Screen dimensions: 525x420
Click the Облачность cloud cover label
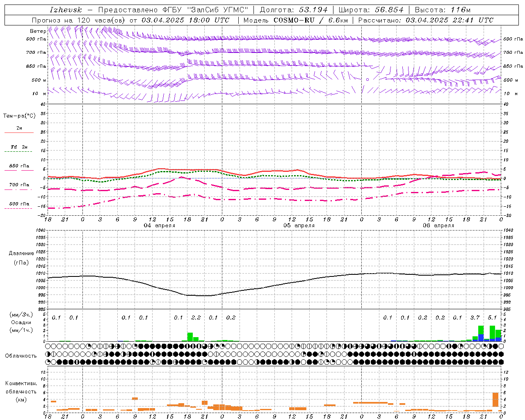[x=21, y=356]
